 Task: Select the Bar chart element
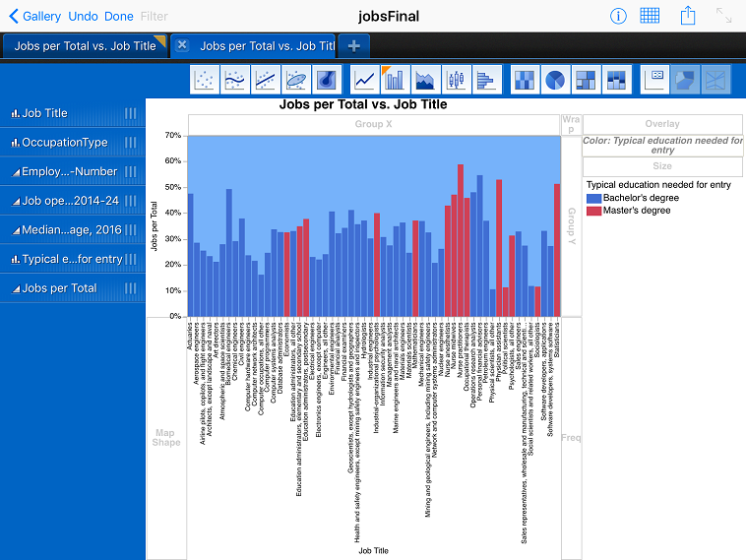click(x=396, y=80)
